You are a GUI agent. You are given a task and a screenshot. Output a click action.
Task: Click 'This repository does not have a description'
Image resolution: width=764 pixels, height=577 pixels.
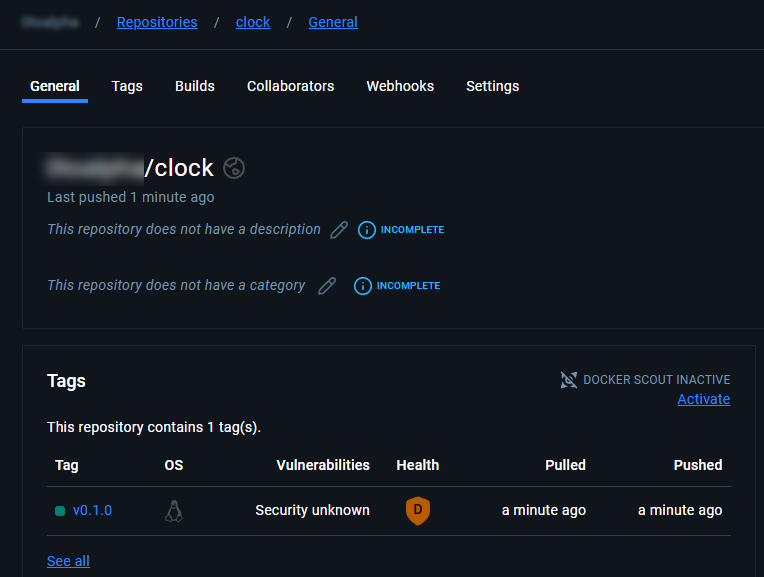coord(184,230)
